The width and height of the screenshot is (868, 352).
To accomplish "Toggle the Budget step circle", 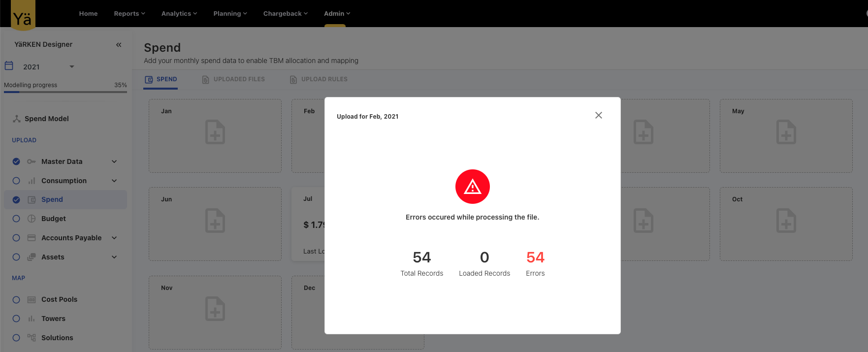I will 16,219.
